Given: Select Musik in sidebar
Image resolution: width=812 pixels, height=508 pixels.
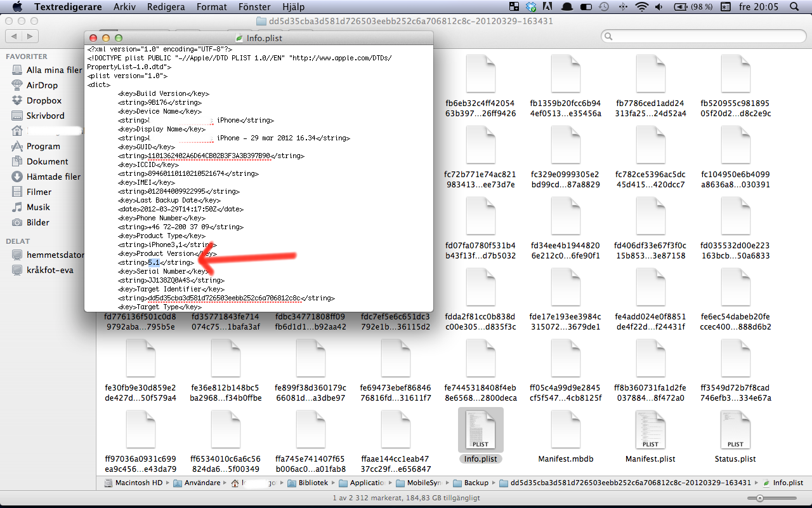Looking at the screenshot, I should click(38, 207).
